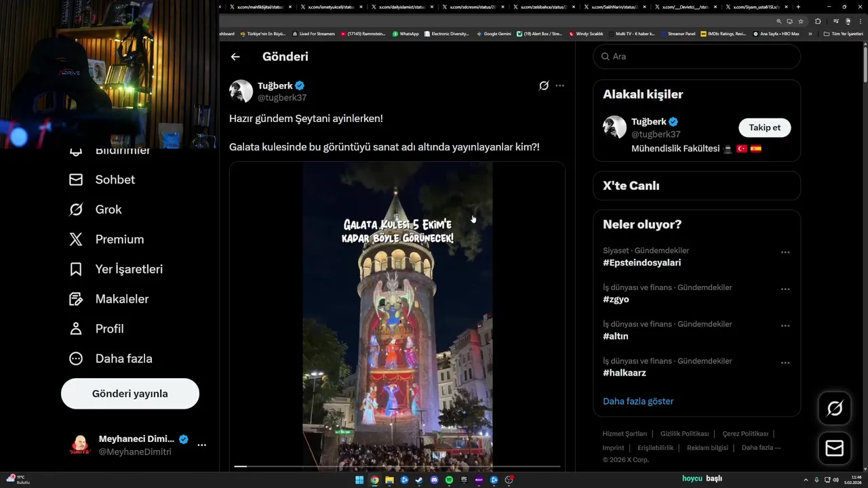868x488 pixels.
Task: Open the #halkaarz trend
Action: coord(625,373)
